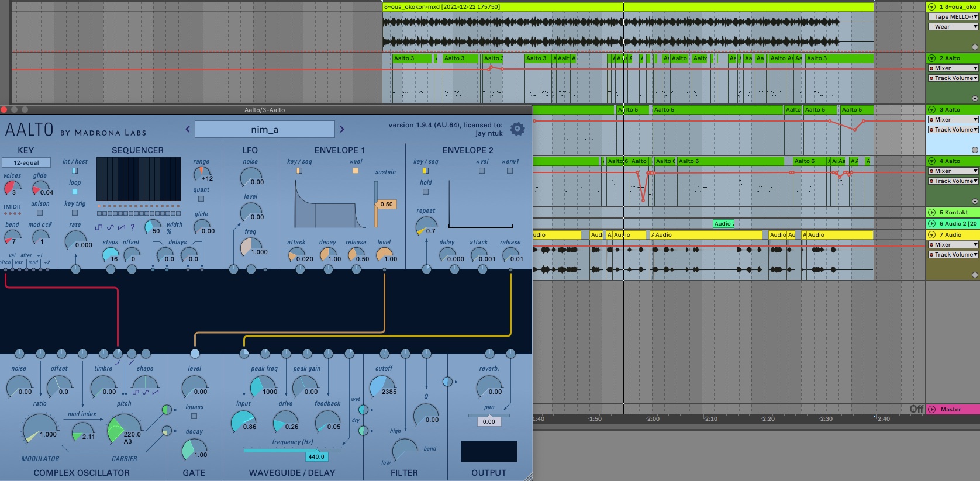Toggle key trig checkbox
Viewport: 980px width, 481px height.
[x=75, y=213]
